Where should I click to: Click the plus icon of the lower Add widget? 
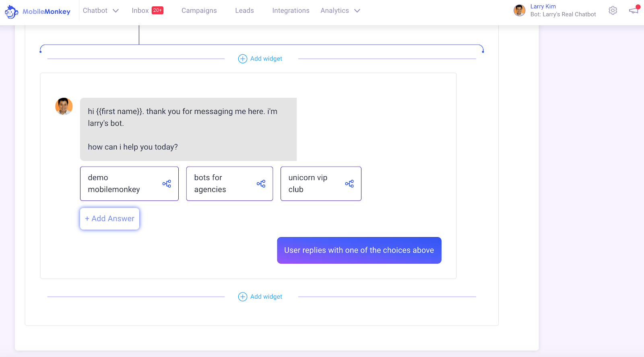[243, 297]
